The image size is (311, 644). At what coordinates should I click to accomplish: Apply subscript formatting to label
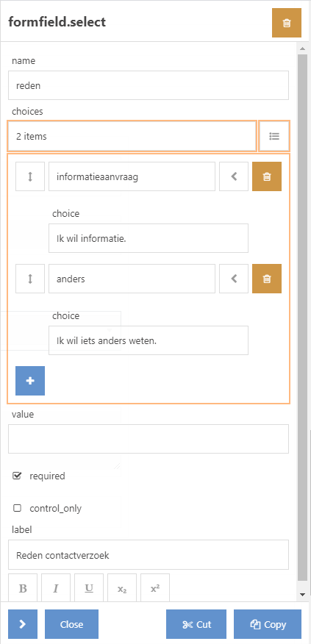pyautogui.click(x=122, y=588)
